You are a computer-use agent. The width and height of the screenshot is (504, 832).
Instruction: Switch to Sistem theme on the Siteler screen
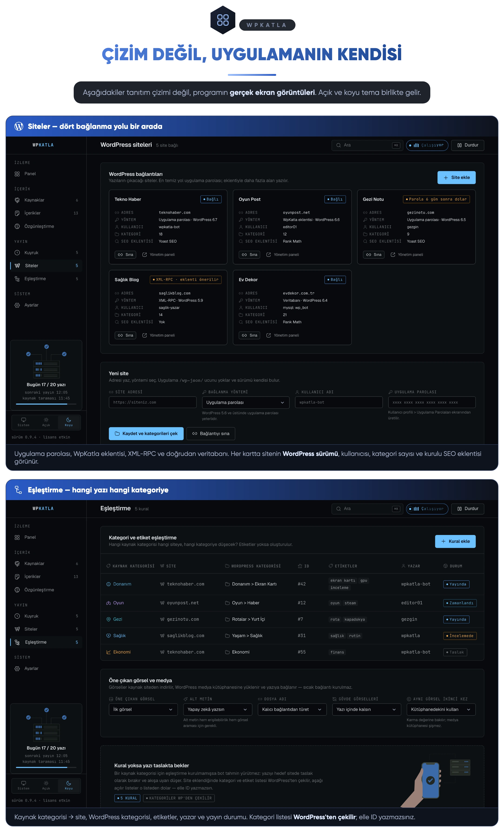24,422
